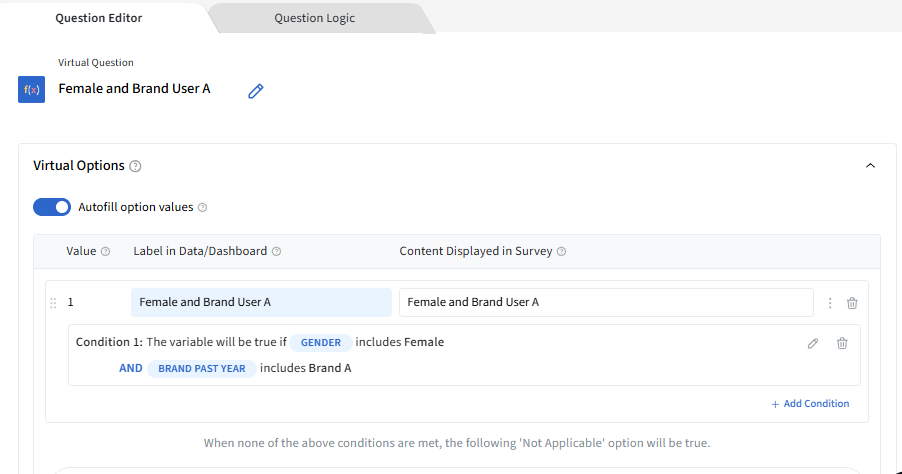This screenshot has width=902, height=474.
Task: Click the BRAND PAST YEAR variable tag
Action: 201,368
